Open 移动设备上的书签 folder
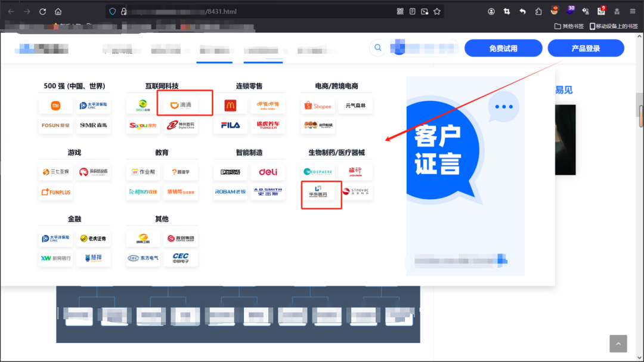The width and height of the screenshot is (644, 362). (614, 26)
